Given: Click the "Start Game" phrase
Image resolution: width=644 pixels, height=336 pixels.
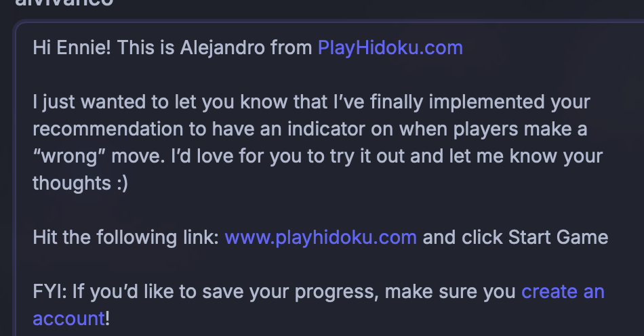Looking at the screenshot, I should [558, 238].
